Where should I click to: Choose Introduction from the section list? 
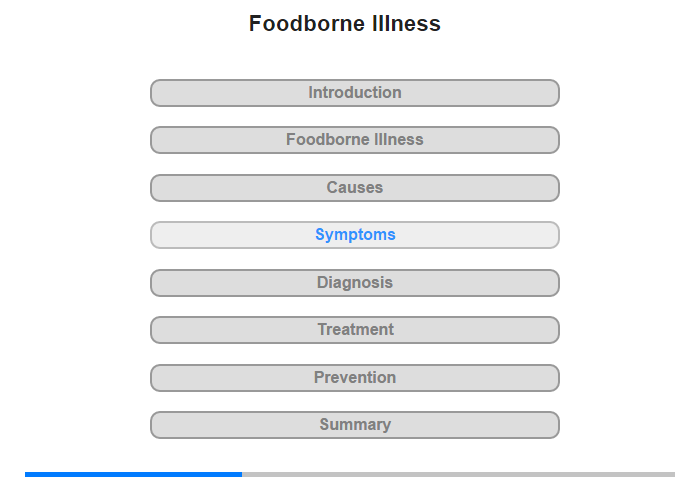354,93
